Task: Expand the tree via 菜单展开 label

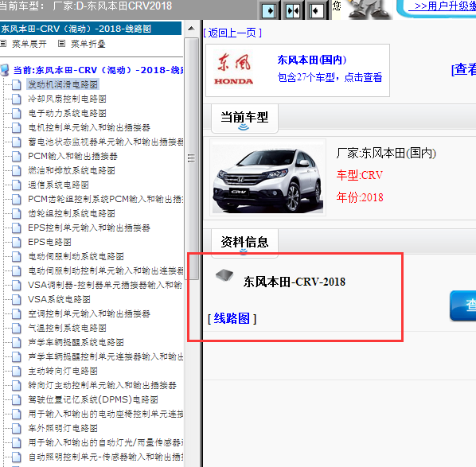Action: coord(29,44)
